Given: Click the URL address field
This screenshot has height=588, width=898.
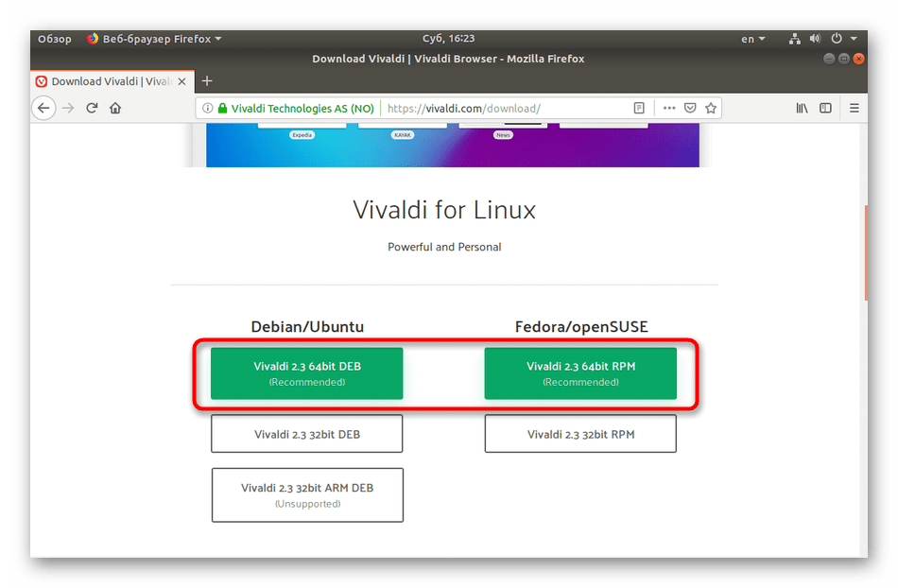Looking at the screenshot, I should pos(501,108).
